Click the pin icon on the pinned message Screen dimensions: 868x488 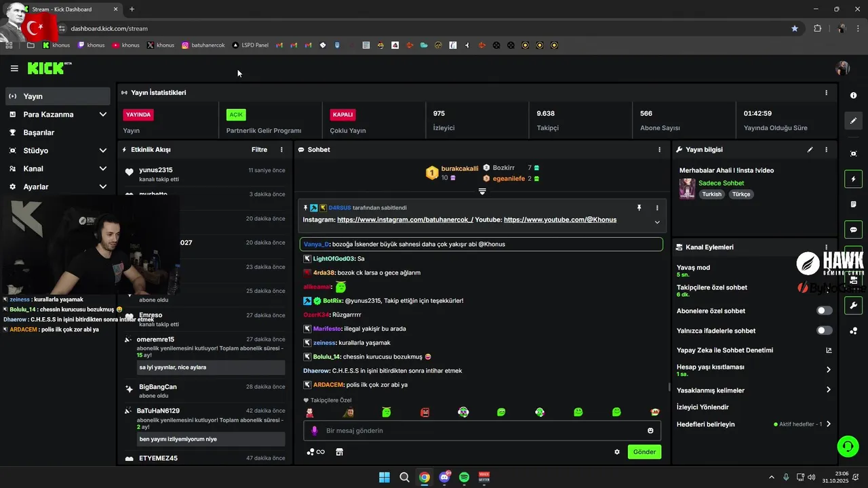(639, 207)
